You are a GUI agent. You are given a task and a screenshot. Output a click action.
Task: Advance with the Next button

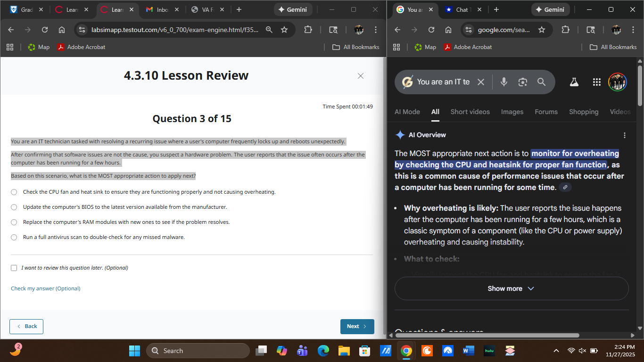pos(357,327)
